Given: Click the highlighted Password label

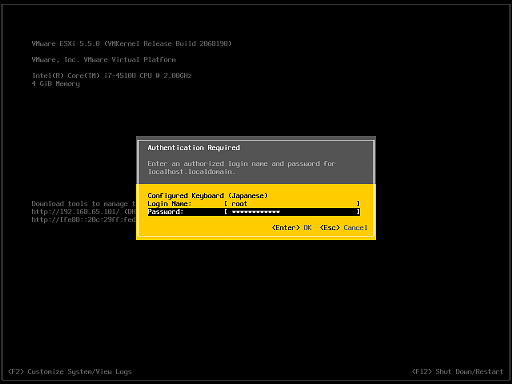Looking at the screenshot, I should (x=165, y=212).
